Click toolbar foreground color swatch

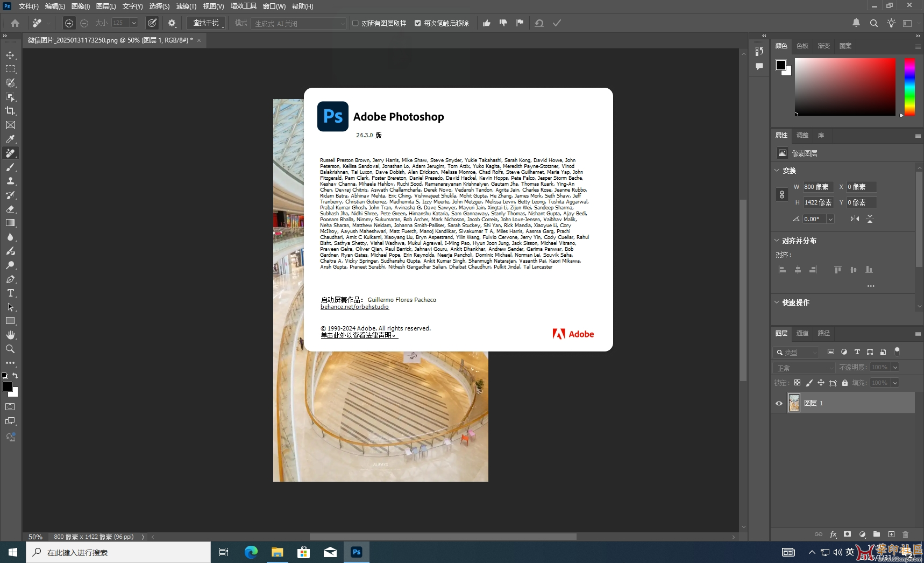coord(8,386)
